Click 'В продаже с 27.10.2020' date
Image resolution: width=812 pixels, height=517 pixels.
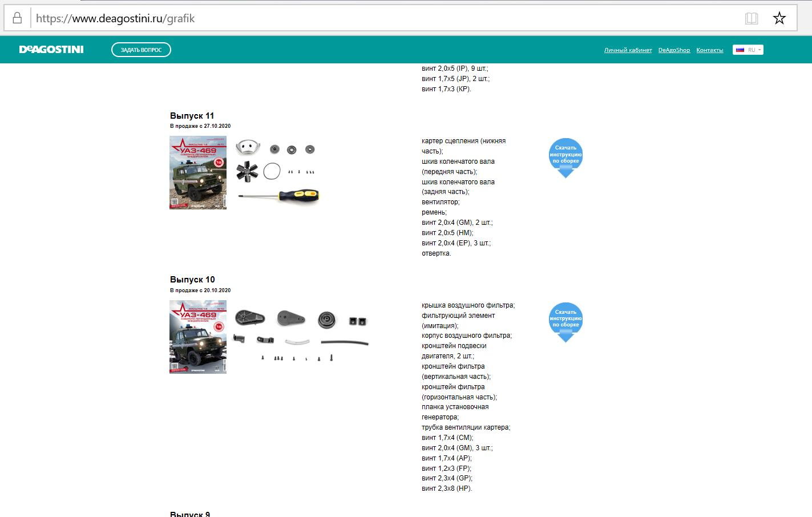click(x=200, y=126)
